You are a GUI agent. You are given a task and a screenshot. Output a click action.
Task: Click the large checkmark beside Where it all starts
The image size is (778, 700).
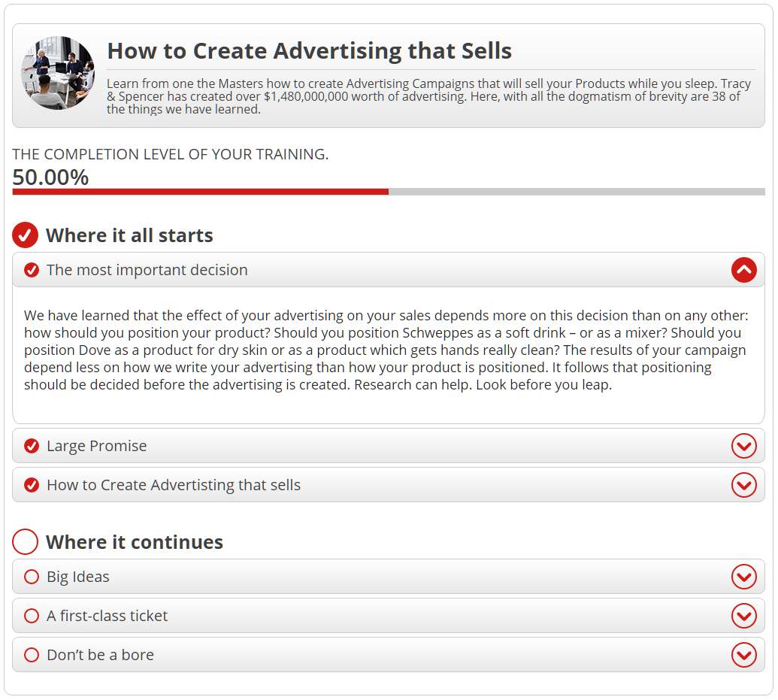(x=25, y=235)
